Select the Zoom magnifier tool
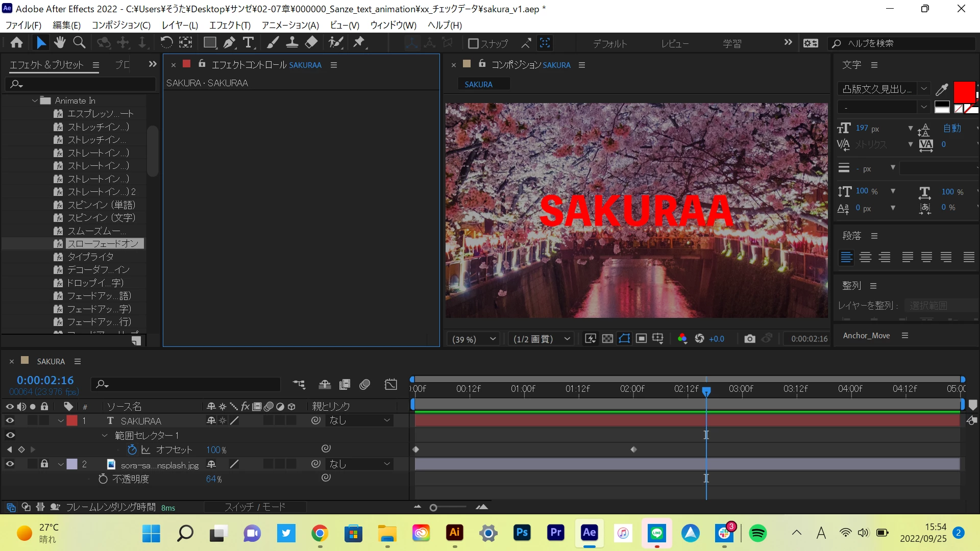Viewport: 980px width, 551px height. (79, 43)
